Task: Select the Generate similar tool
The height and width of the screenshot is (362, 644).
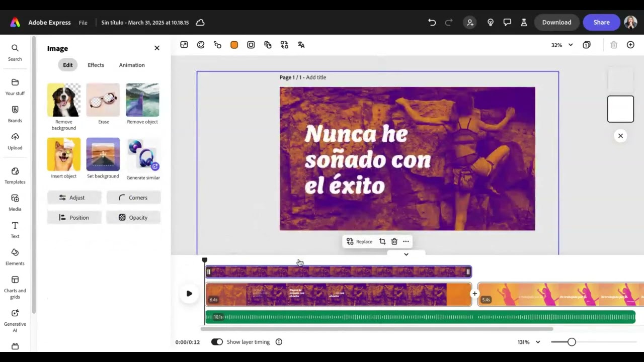Action: coord(143,159)
